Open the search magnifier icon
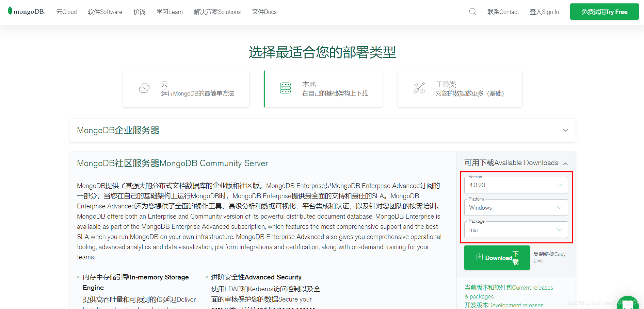Viewport: 644px width, 309px height. coord(472,12)
